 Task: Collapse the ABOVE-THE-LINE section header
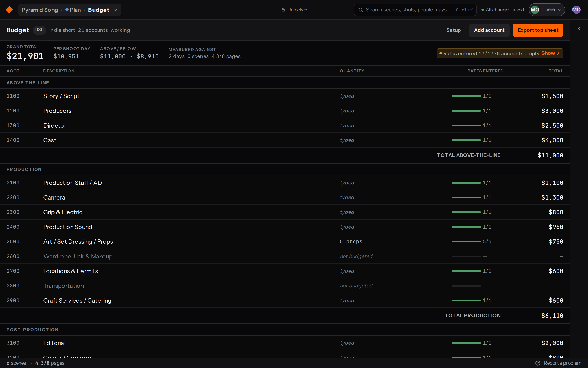(x=285, y=83)
